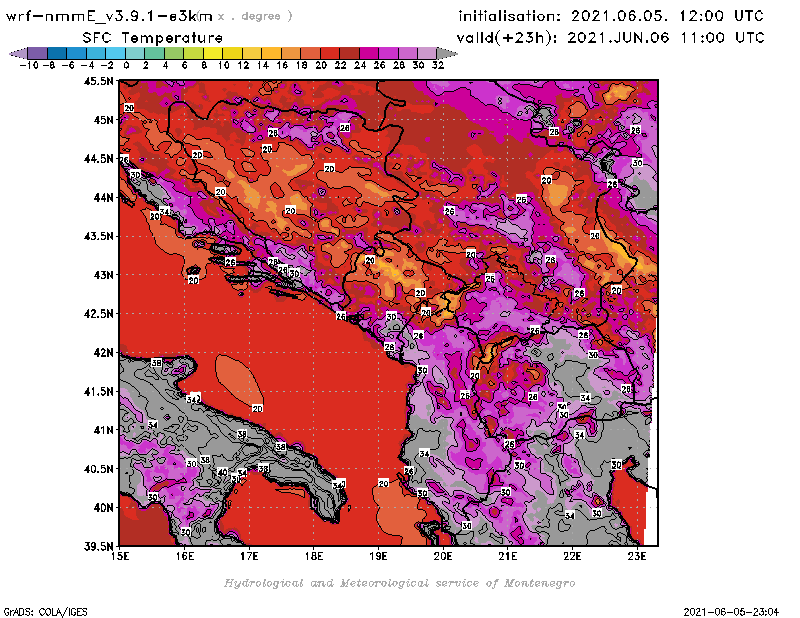Click the 40N latitude axis label
This screenshot has height=618, width=800.
coord(103,507)
